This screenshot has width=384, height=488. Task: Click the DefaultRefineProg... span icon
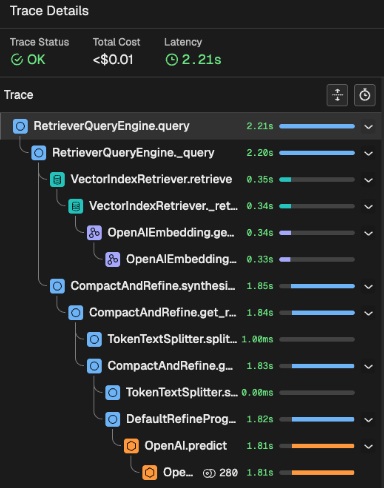pos(113,419)
